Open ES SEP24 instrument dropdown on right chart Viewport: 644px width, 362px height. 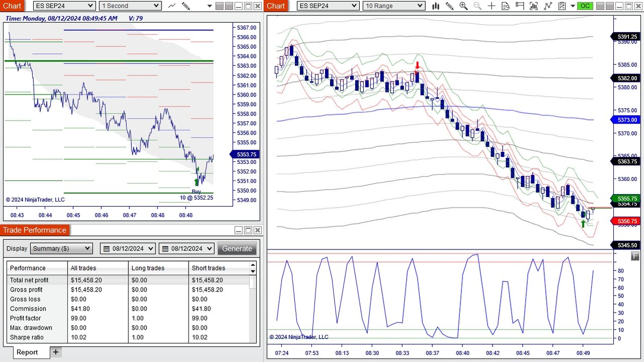tap(328, 6)
